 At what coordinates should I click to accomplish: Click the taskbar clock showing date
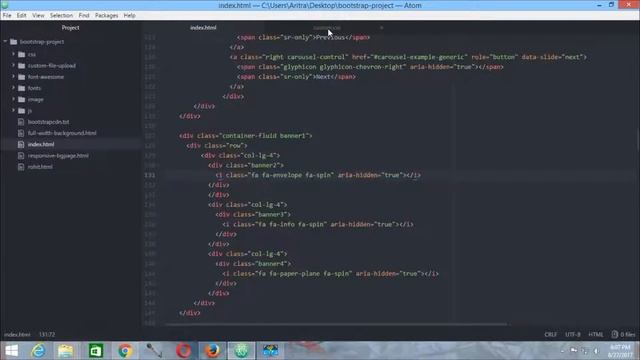click(620, 351)
